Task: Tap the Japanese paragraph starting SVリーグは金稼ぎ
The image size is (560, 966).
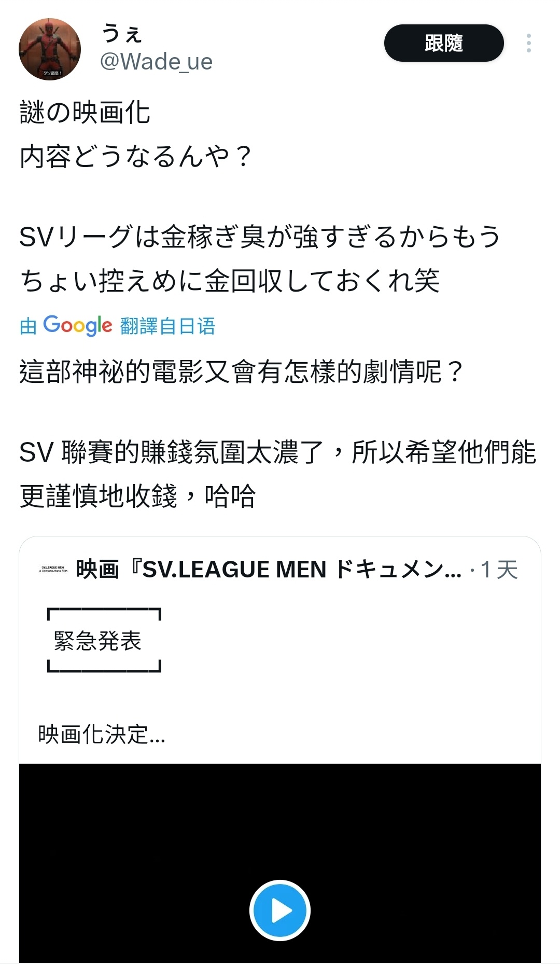Action: coord(260,258)
